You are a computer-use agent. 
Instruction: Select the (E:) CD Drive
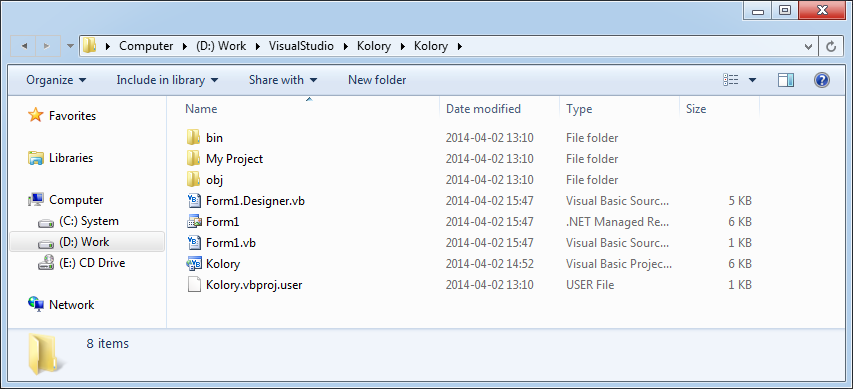(92, 263)
